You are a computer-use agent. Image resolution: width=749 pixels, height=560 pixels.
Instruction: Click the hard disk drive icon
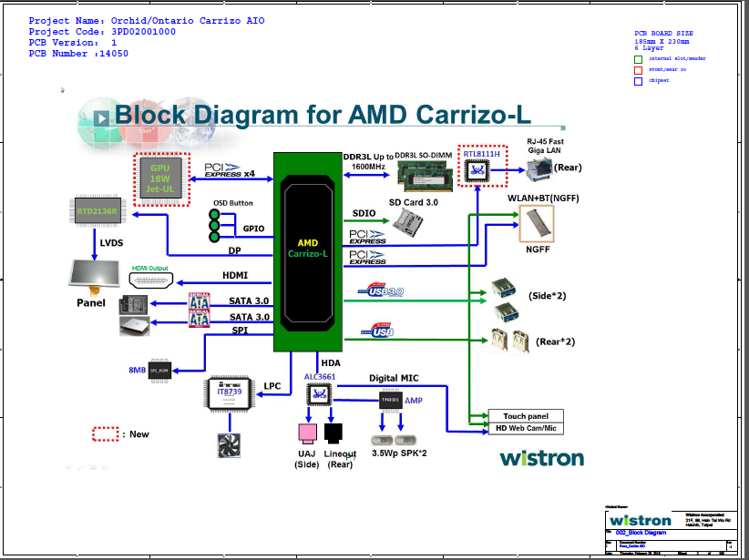click(134, 305)
